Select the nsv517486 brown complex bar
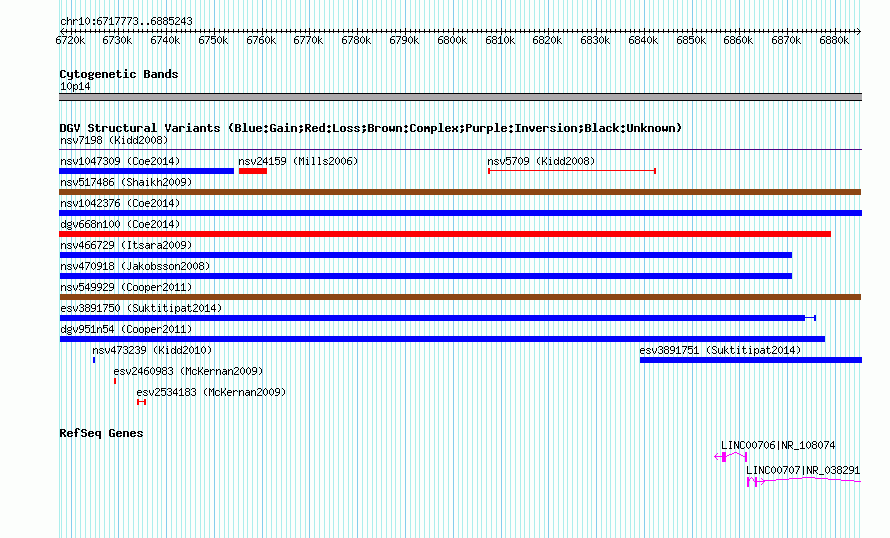890x538 pixels. point(460,192)
